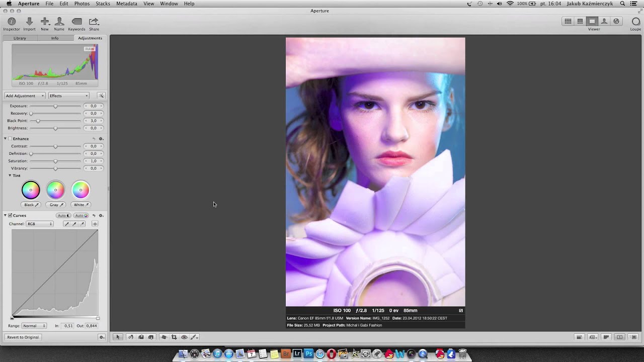
Task: Collapse the Tint section
Action: [x=10, y=175]
